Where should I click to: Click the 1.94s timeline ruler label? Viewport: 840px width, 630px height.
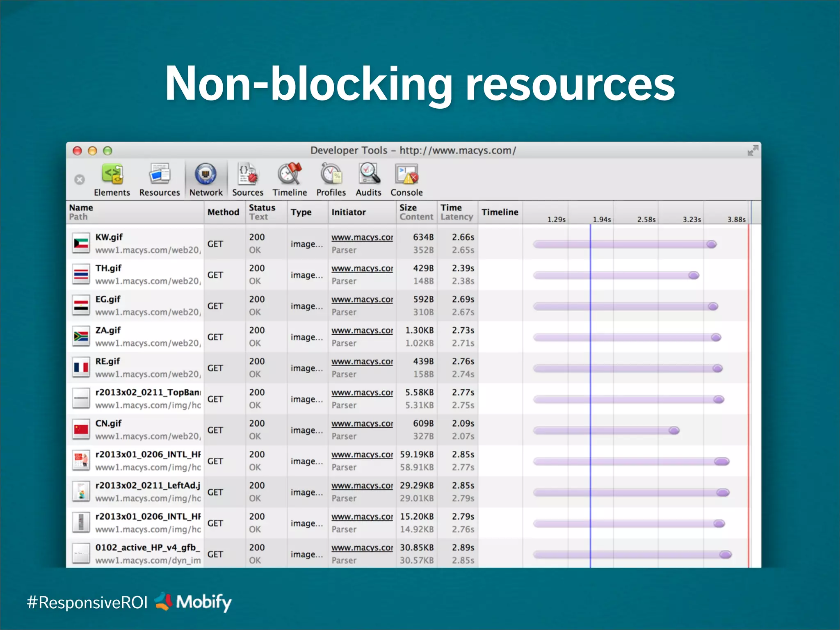pos(602,219)
